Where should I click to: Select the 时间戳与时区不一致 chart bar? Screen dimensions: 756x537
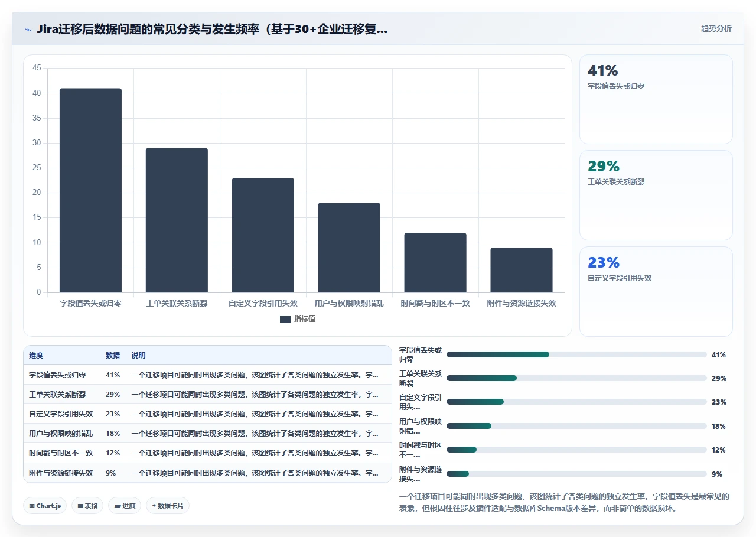coord(435,263)
